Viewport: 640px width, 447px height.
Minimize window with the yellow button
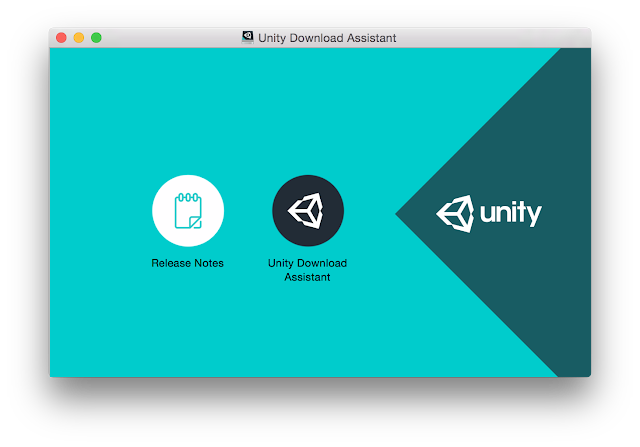[x=79, y=38]
